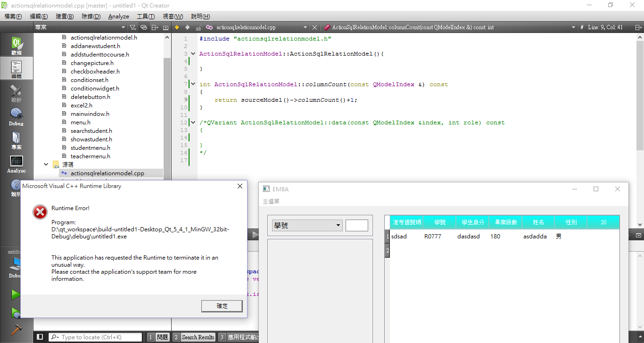Show the 應用程式輸出 output pane
644x343 pixels.
pyautogui.click(x=238, y=337)
